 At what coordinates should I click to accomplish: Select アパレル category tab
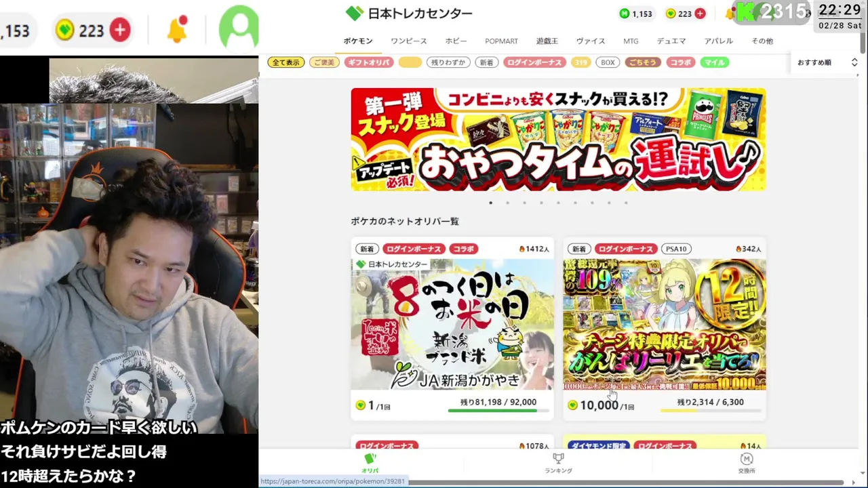(719, 41)
